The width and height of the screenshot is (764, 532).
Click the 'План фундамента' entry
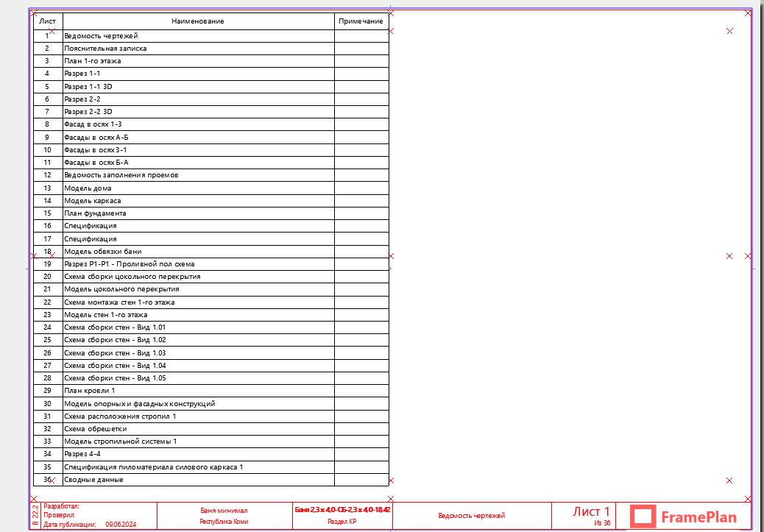pos(95,213)
